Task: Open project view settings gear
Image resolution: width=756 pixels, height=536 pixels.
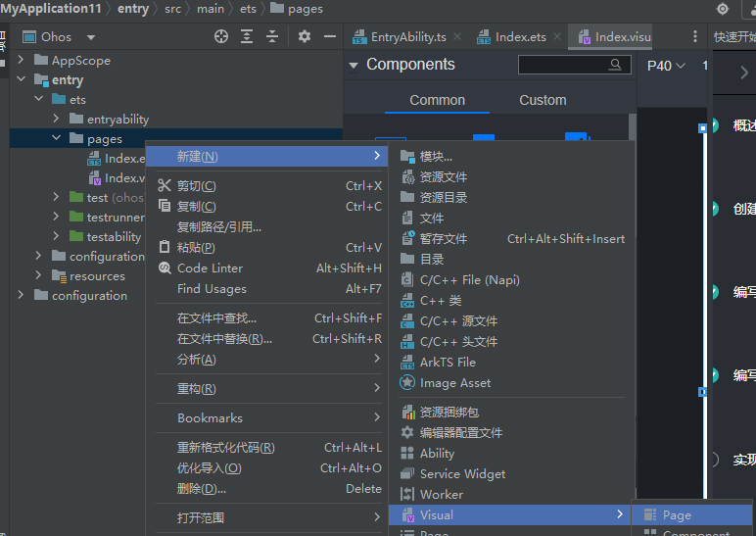Action: 305,36
